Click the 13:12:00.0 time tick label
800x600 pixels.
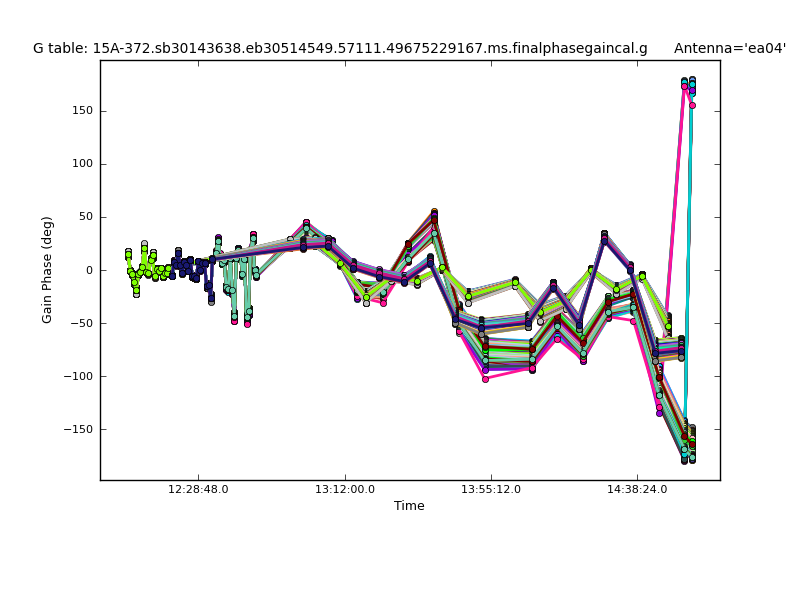(x=345, y=490)
